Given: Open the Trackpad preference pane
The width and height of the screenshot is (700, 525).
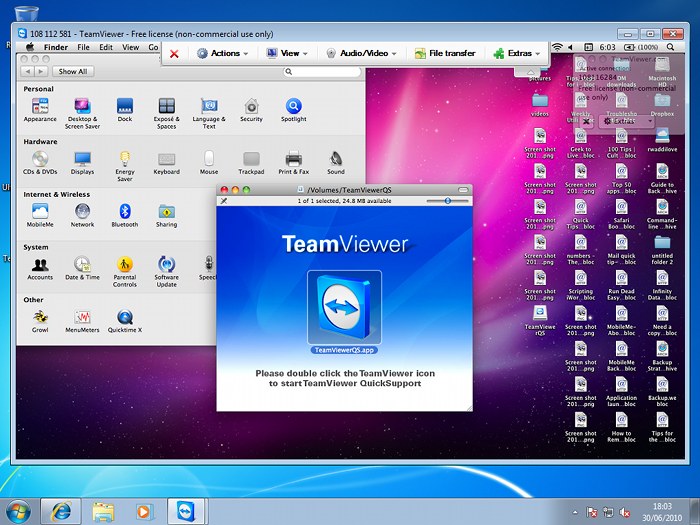Looking at the screenshot, I should [251, 162].
